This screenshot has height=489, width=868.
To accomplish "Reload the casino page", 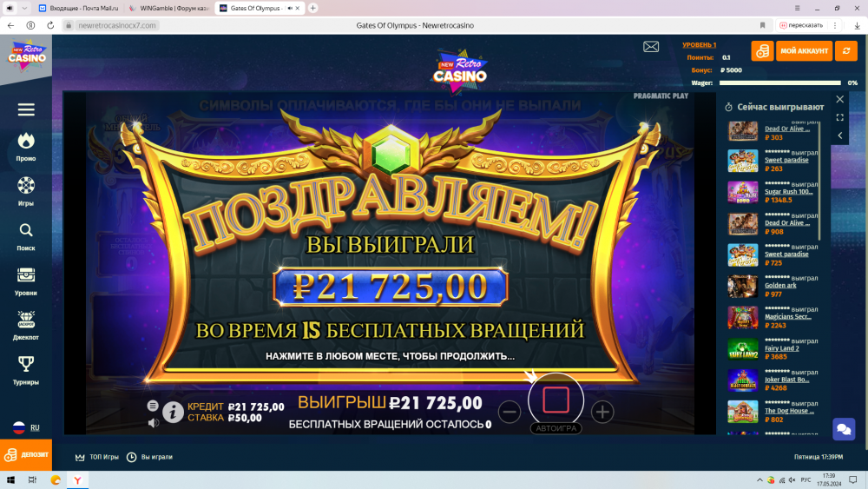I will [x=50, y=25].
